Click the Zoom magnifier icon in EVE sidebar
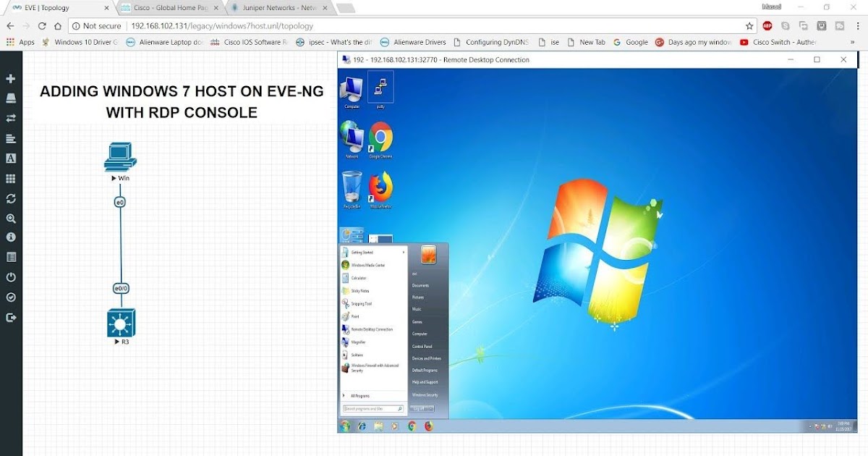 10,218
